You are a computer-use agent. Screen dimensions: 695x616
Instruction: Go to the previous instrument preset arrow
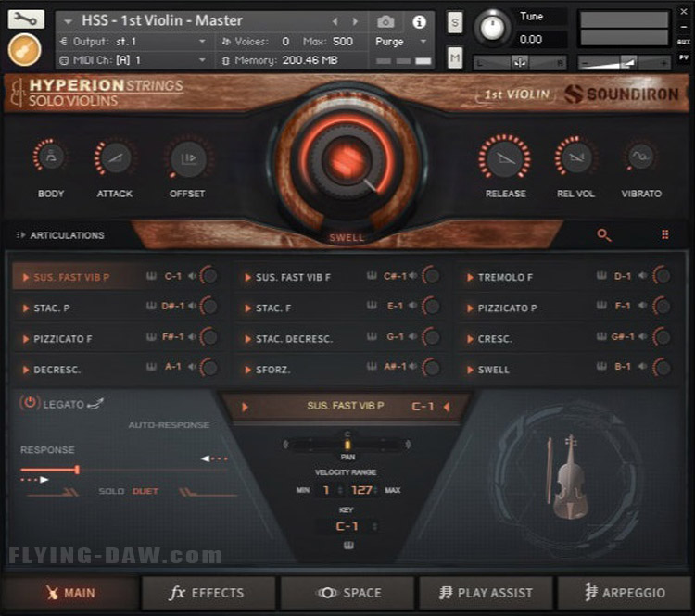[x=335, y=21]
